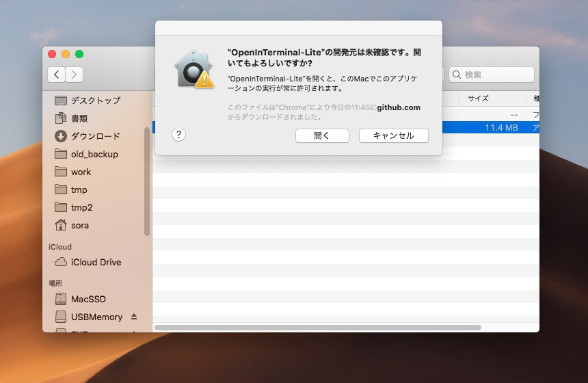Click the Finder forward arrow button
This screenshot has width=588, height=383.
tap(74, 75)
